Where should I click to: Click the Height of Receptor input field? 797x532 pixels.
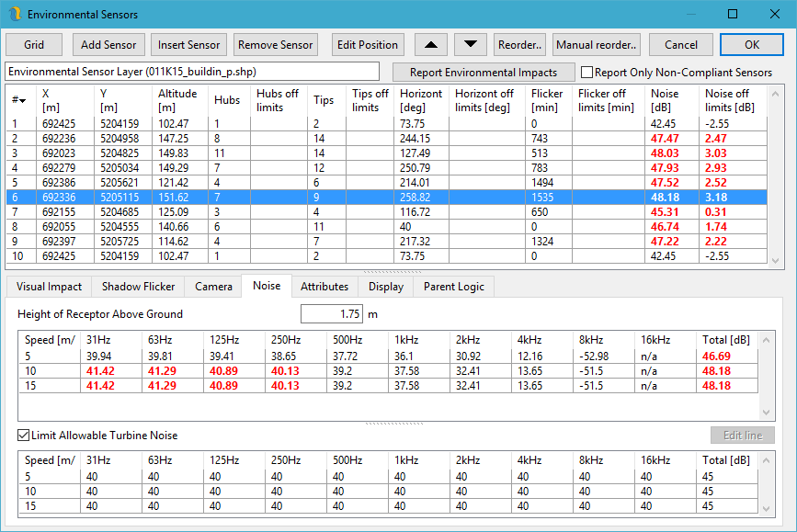(x=332, y=313)
